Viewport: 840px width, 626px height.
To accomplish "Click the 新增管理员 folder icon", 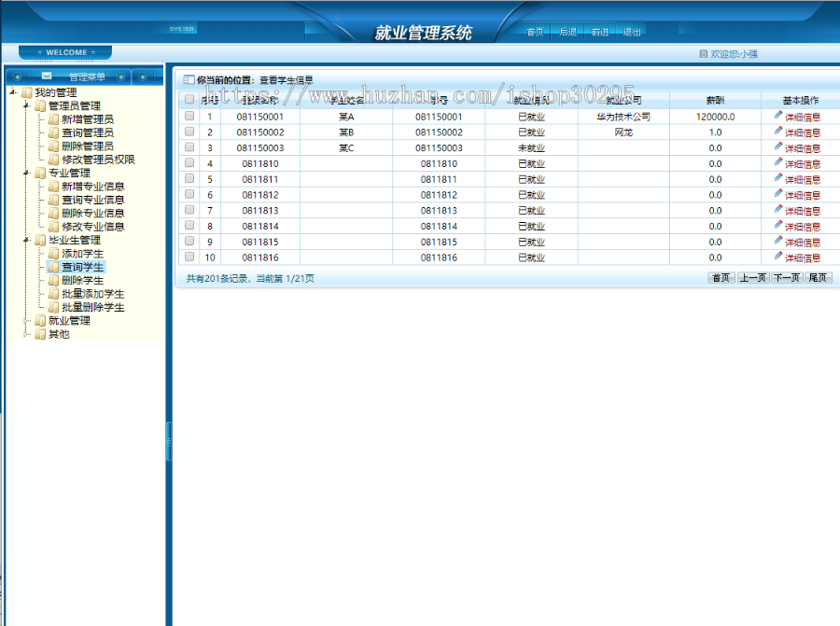I will click(54, 118).
